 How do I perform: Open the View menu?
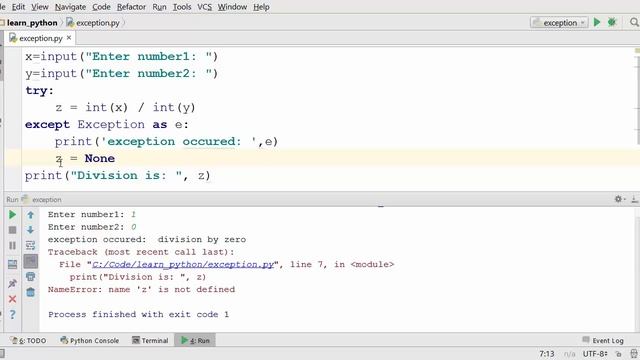tap(40, 7)
